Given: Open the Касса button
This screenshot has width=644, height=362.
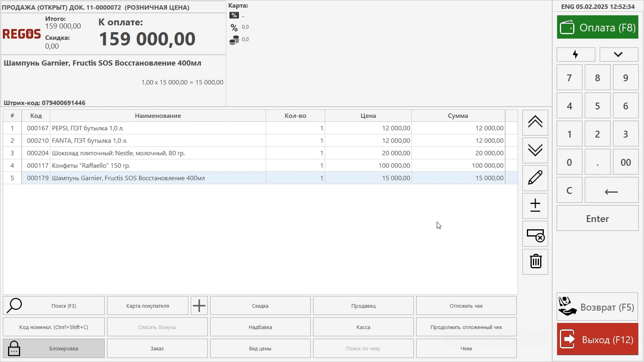Looking at the screenshot, I should tap(363, 327).
